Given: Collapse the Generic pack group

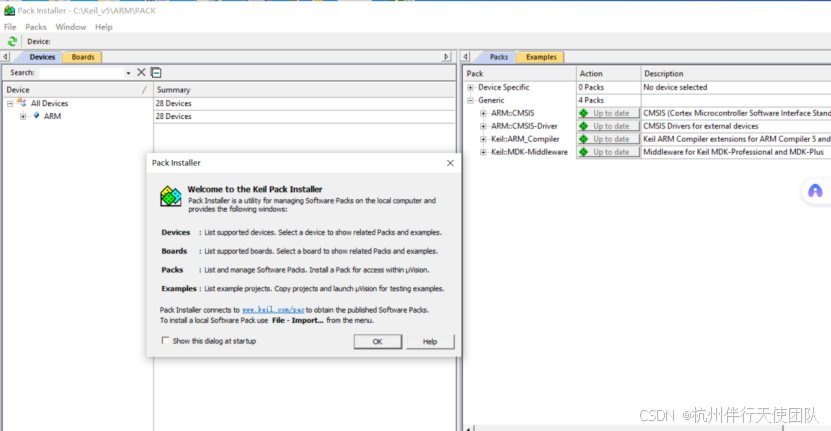Looking at the screenshot, I should [470, 100].
